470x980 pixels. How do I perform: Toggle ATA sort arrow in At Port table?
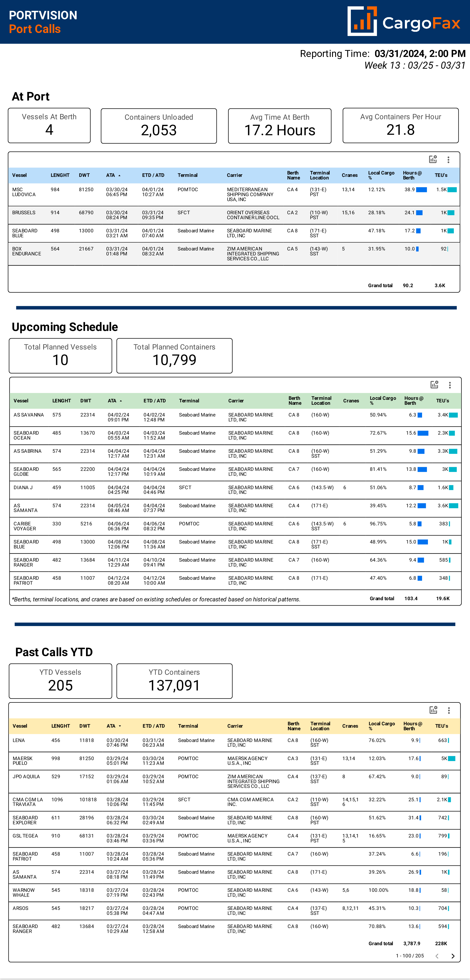click(x=120, y=175)
